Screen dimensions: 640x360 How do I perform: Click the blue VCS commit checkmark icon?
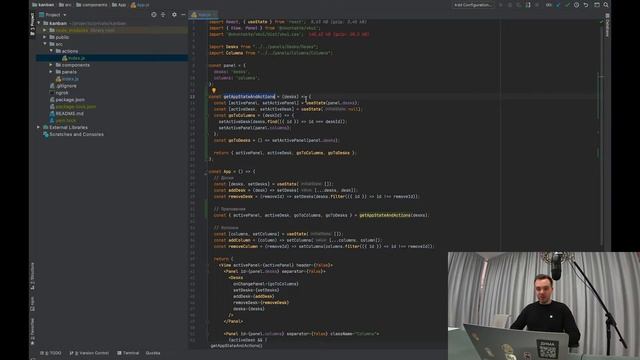[558, 5]
